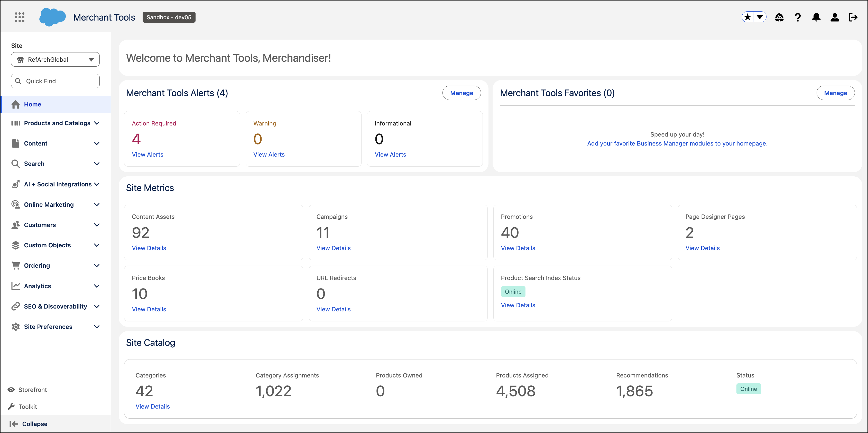Open the Storefront link with eye icon
This screenshot has width=868, height=433.
tap(27, 390)
